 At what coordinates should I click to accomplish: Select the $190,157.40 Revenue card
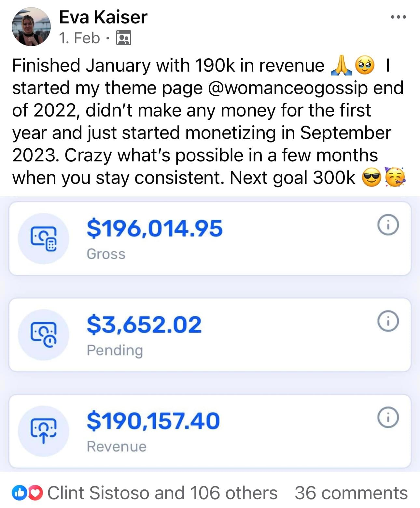point(210,431)
